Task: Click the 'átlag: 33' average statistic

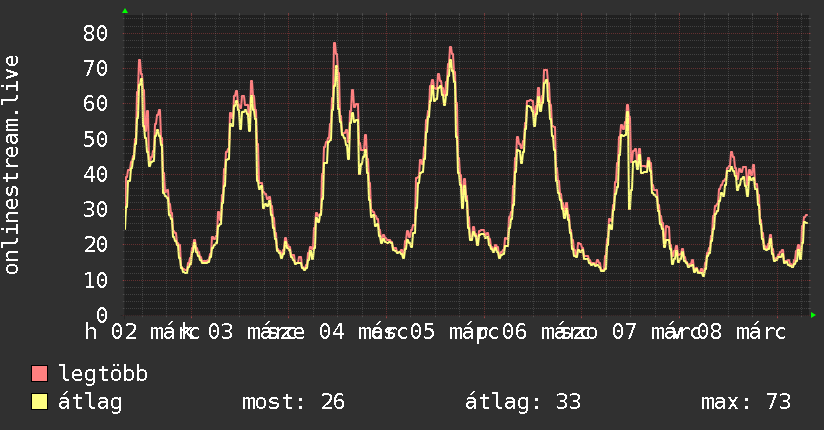Action: pyautogui.click(x=523, y=402)
